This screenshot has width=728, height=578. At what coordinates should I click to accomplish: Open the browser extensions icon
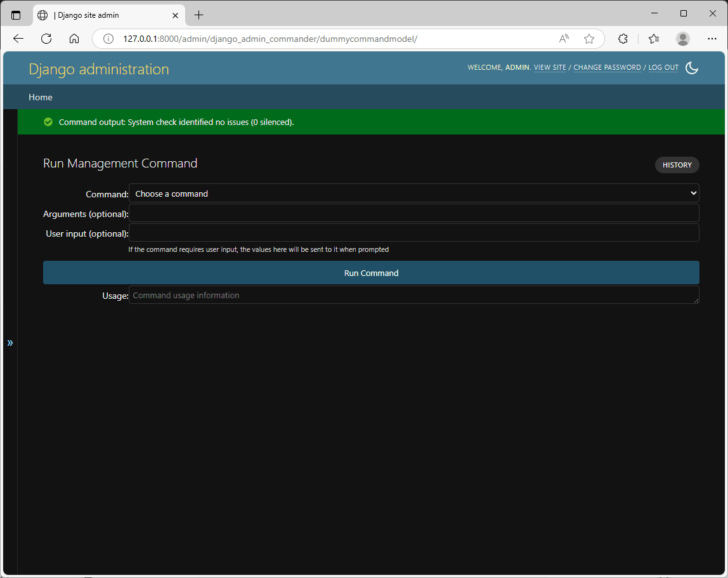(x=622, y=38)
